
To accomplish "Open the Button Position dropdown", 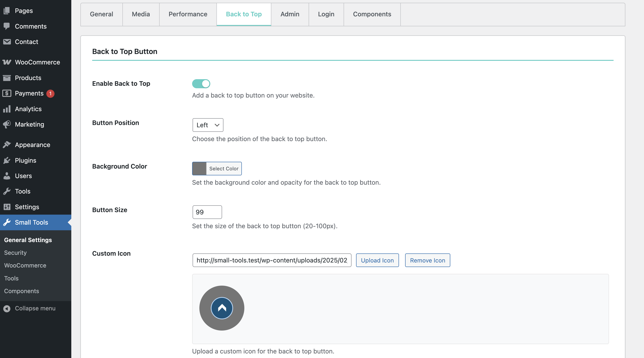I will (208, 125).
